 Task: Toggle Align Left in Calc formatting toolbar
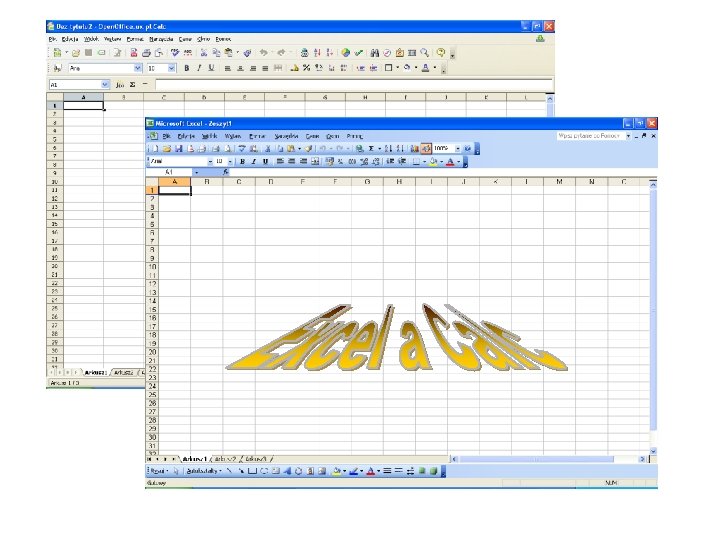(x=227, y=68)
